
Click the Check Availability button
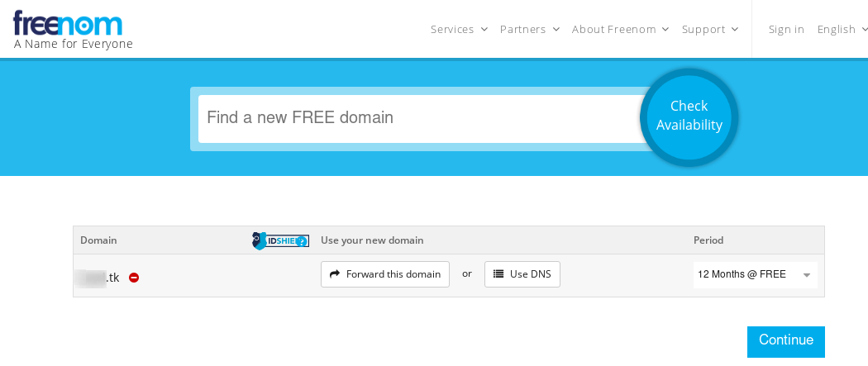coord(689,117)
